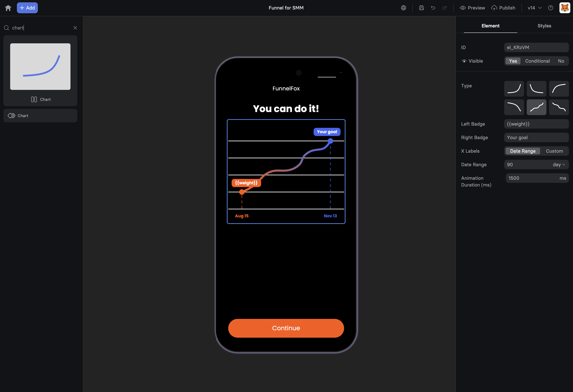This screenshot has height=392, width=573.
Task: Open the globe language settings icon
Action: click(x=403, y=8)
